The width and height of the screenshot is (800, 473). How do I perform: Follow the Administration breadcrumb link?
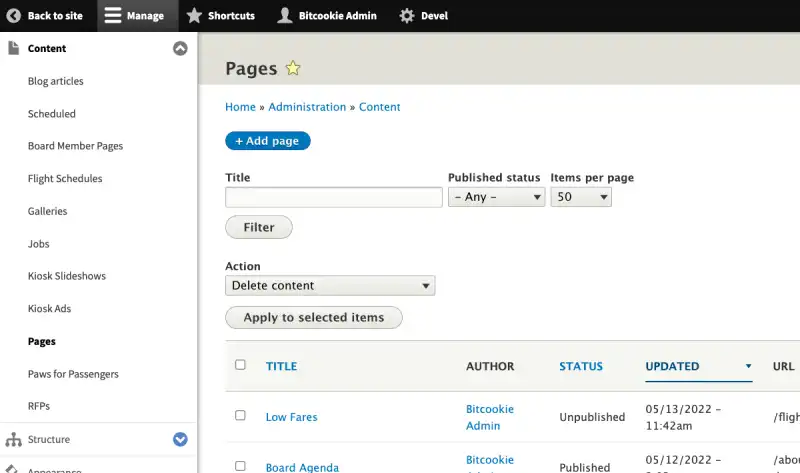(x=307, y=107)
